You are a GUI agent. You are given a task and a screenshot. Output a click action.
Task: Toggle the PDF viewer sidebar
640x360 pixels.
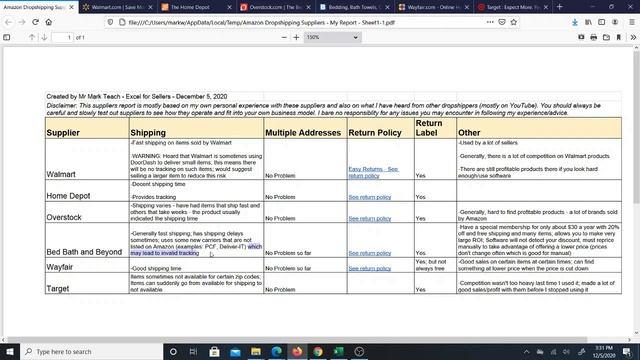[x=7, y=37]
